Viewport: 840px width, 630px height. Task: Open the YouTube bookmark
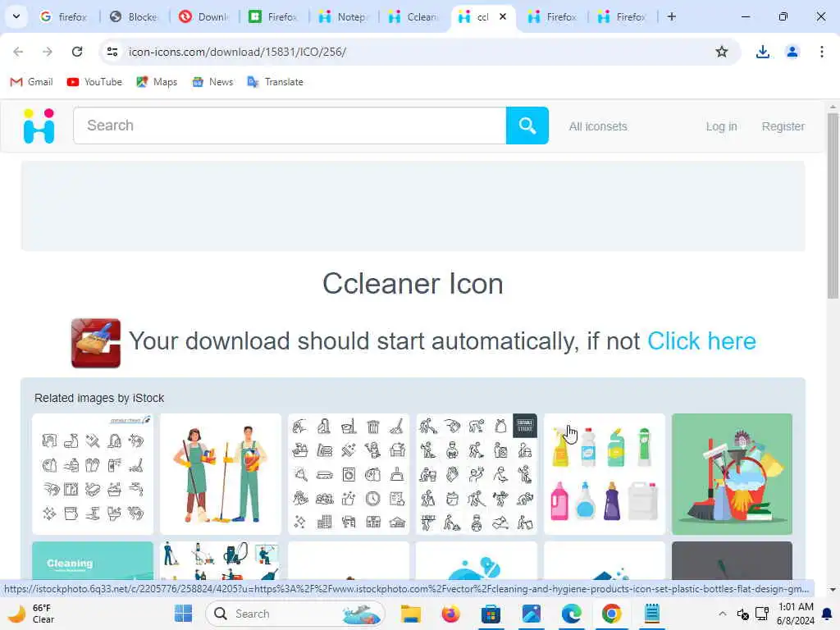(x=95, y=82)
